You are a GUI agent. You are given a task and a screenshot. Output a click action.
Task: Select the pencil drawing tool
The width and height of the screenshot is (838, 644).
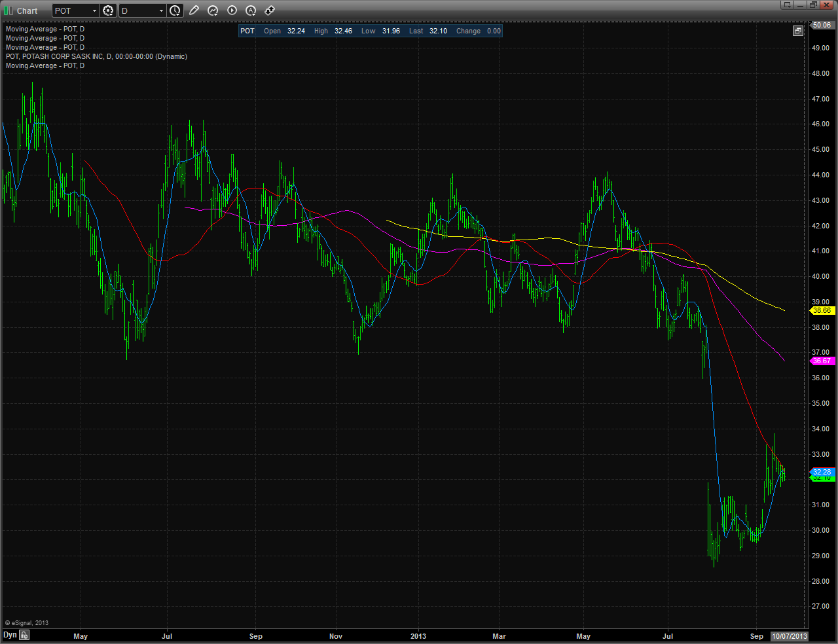point(194,10)
